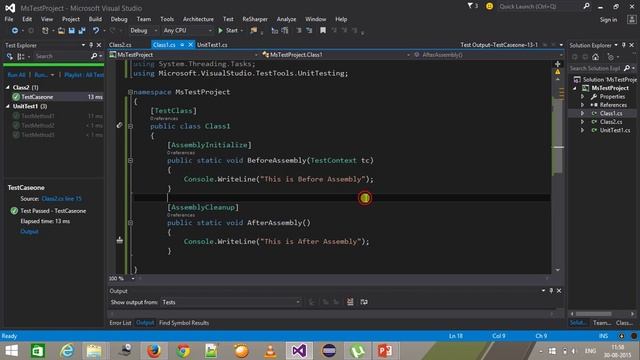This screenshot has height=360, width=640.
Task: Click the Open File folder toolbar icon
Action: click(x=61, y=31)
